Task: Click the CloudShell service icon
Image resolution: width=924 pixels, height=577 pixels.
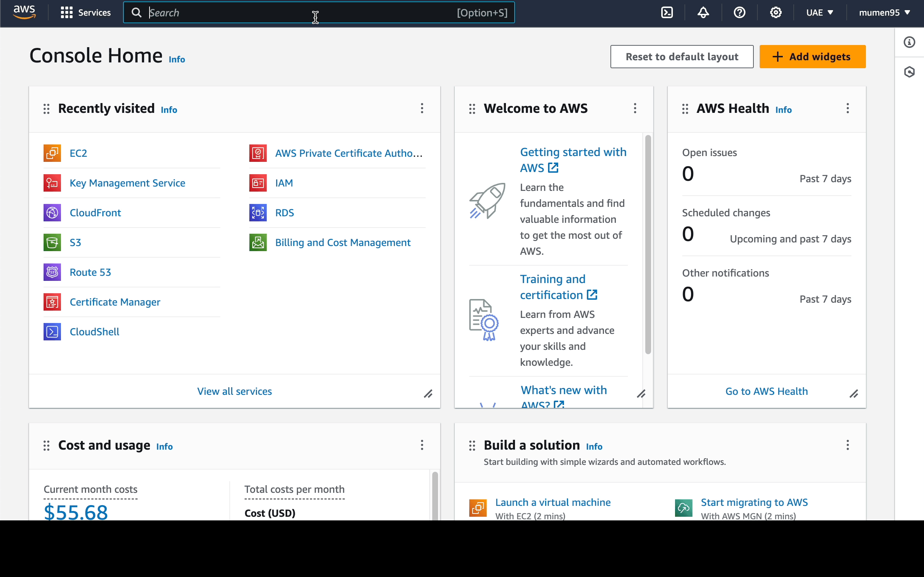Action: coord(53,331)
